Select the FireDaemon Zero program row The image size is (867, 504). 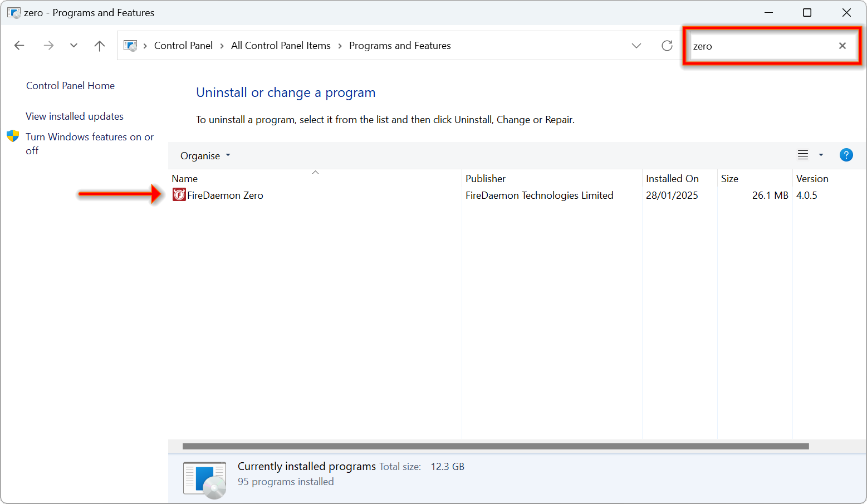[517, 195]
